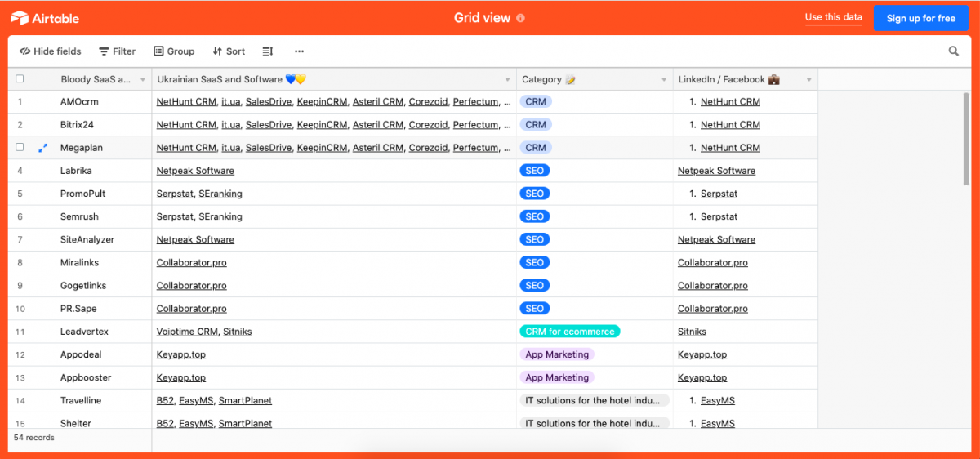The image size is (980, 459).
Task: Click the Category column header
Action: click(595, 79)
